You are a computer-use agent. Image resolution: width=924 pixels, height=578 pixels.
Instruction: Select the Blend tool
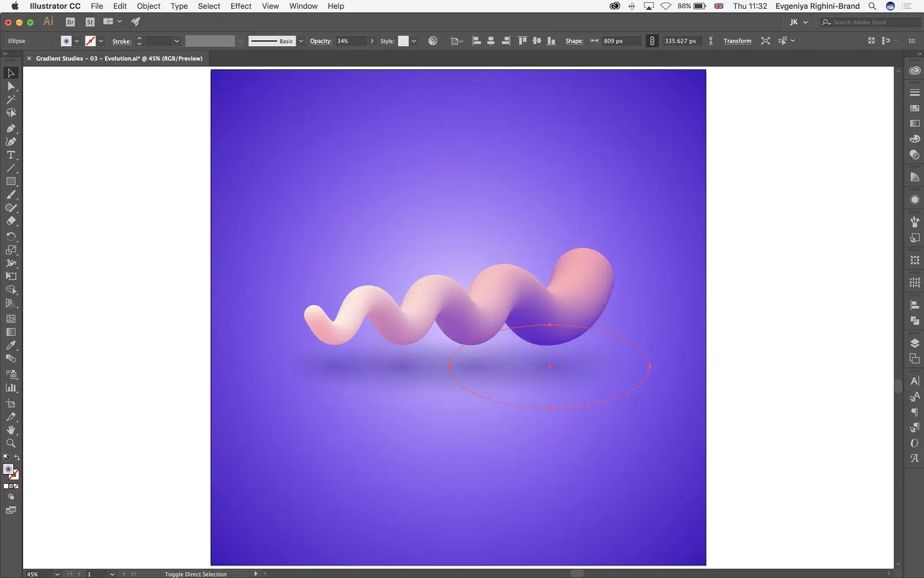point(10,358)
